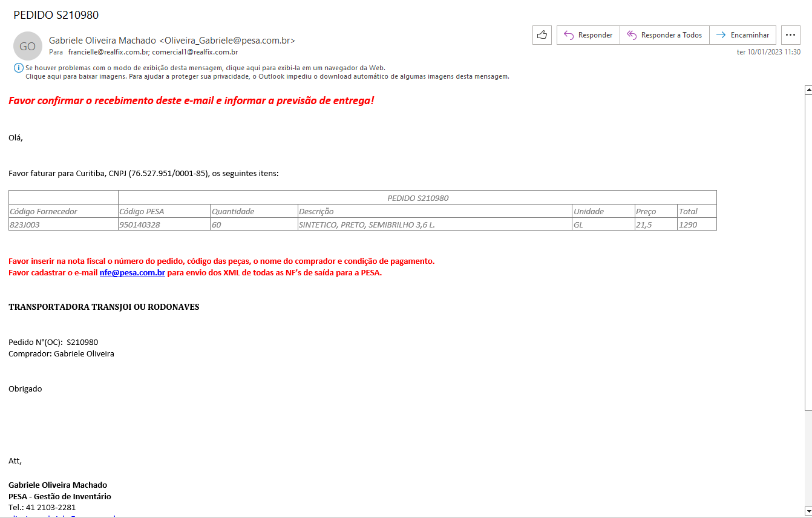Open the nfe@pesa.com.br email link
This screenshot has height=518, width=812.
tap(132, 272)
